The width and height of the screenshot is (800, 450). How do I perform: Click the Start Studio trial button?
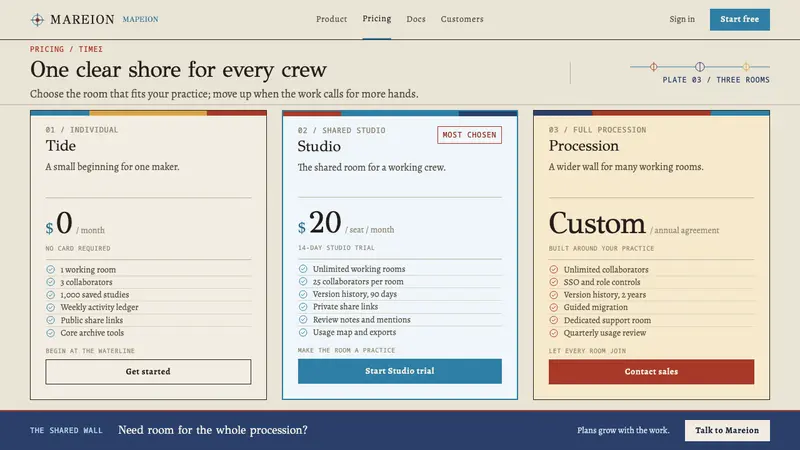click(399, 371)
